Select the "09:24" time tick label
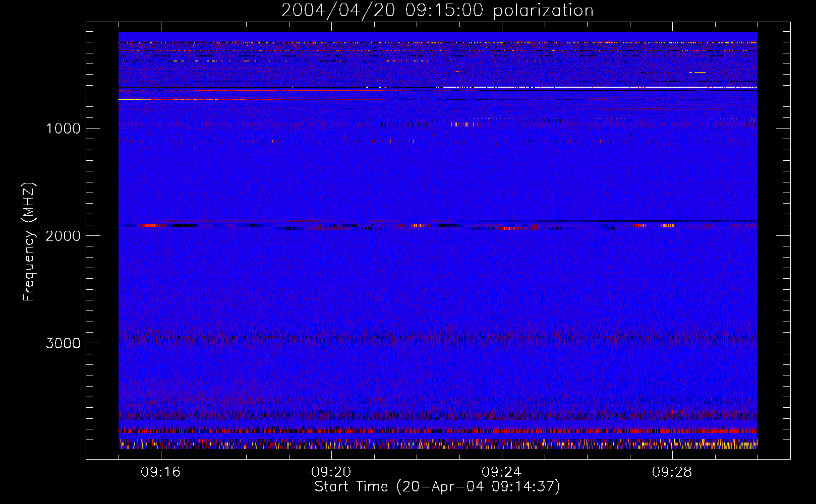Image resolution: width=816 pixels, height=504 pixels. point(502,472)
